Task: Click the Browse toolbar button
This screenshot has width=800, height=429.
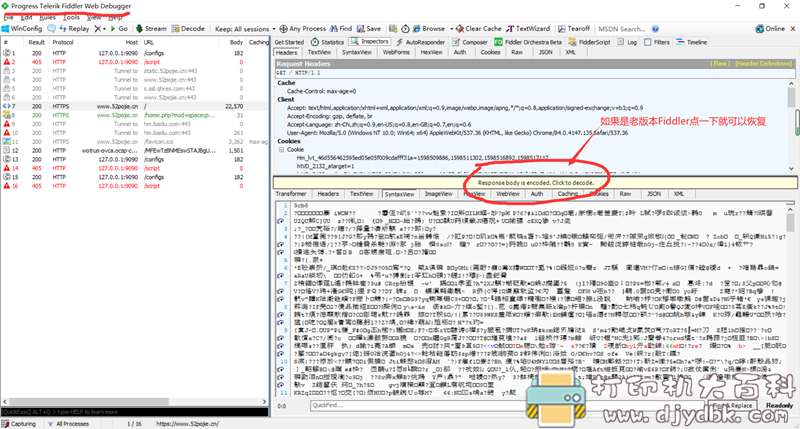Action: (429, 29)
